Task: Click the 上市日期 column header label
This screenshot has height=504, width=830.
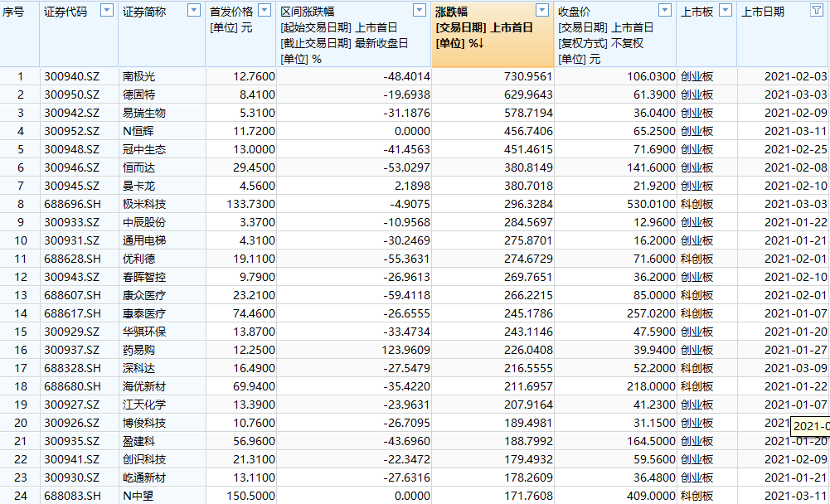Action: click(x=763, y=12)
